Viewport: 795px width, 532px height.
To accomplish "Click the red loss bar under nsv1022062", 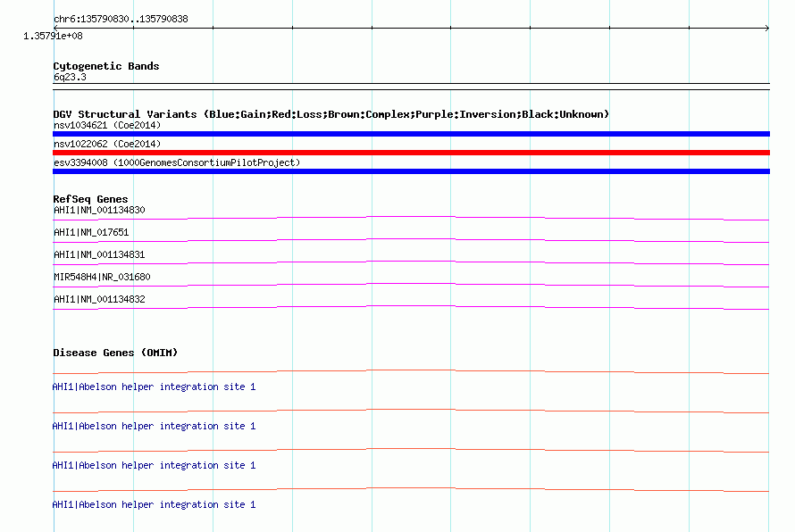I will pos(411,153).
